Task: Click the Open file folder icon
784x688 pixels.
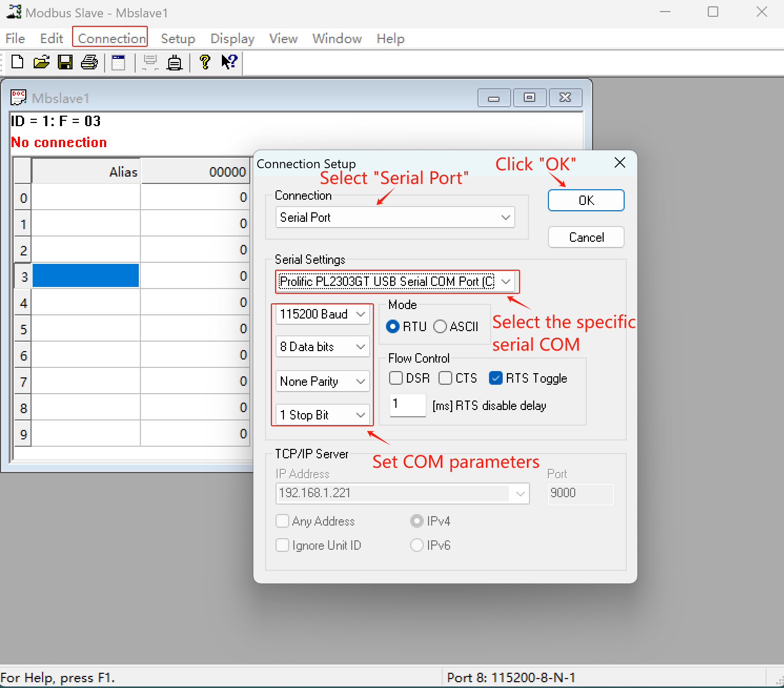Action: click(x=42, y=62)
